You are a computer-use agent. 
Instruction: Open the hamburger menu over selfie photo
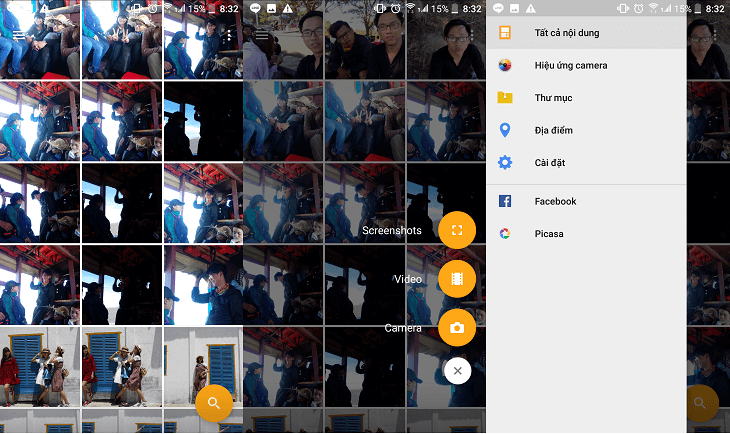point(262,35)
